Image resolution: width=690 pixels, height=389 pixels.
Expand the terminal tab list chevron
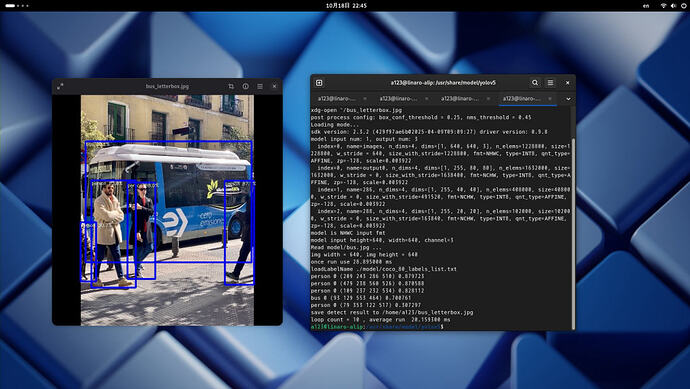point(568,99)
